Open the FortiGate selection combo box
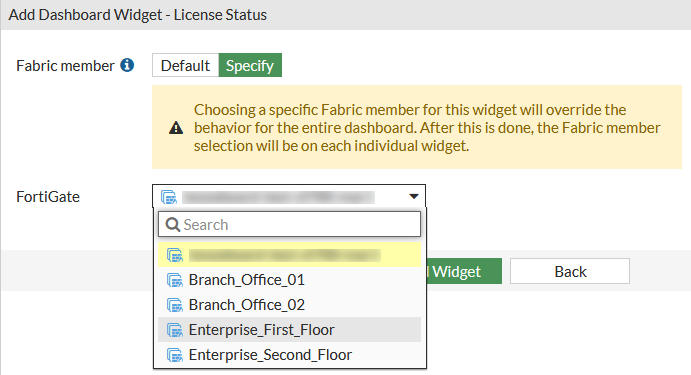691x375 pixels. pyautogui.click(x=289, y=196)
